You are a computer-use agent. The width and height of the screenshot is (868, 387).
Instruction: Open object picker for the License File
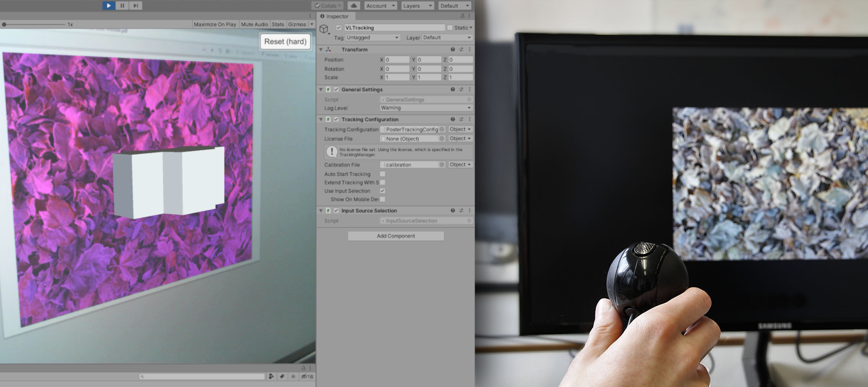pyautogui.click(x=442, y=138)
